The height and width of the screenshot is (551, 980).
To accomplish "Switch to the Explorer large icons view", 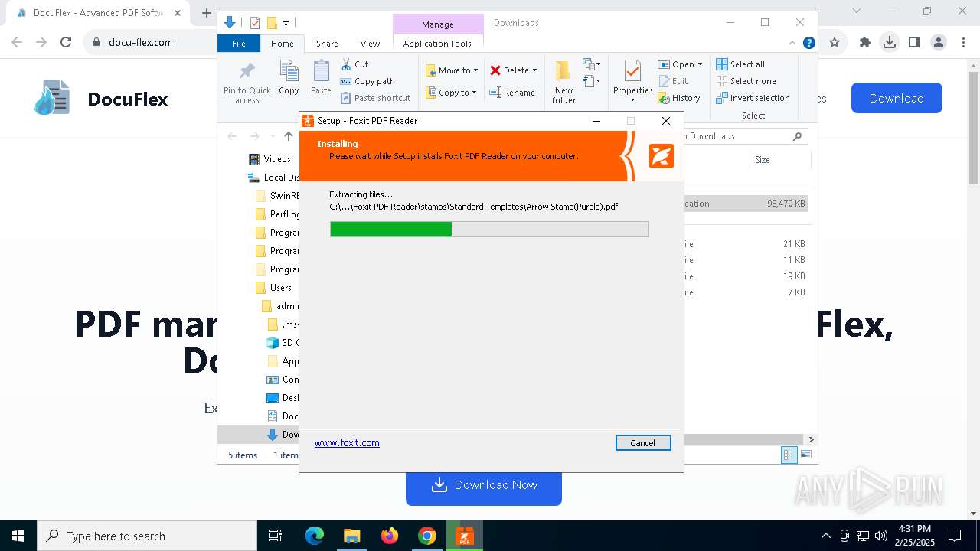I will pyautogui.click(x=805, y=455).
